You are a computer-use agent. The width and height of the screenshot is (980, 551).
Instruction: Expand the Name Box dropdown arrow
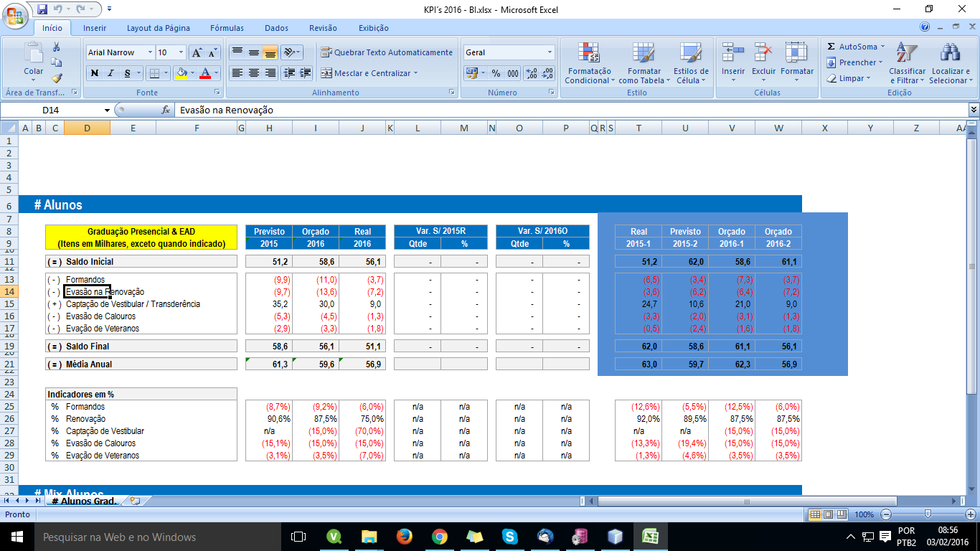click(108, 110)
